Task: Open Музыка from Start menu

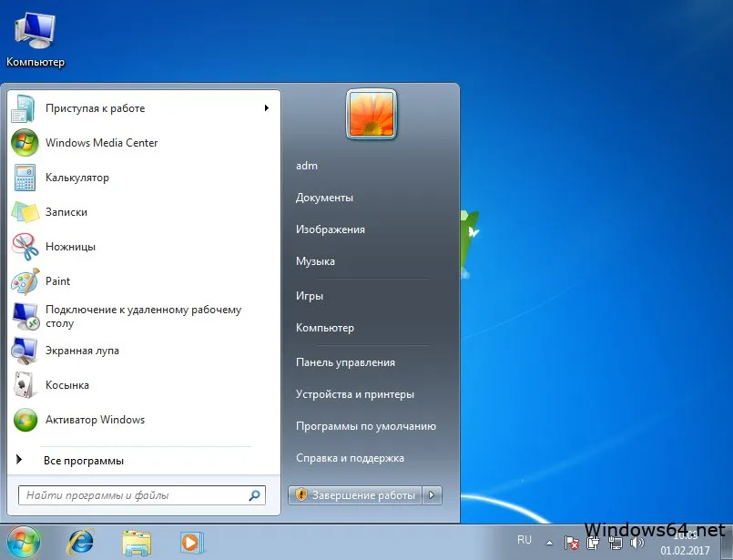Action: pyautogui.click(x=316, y=261)
